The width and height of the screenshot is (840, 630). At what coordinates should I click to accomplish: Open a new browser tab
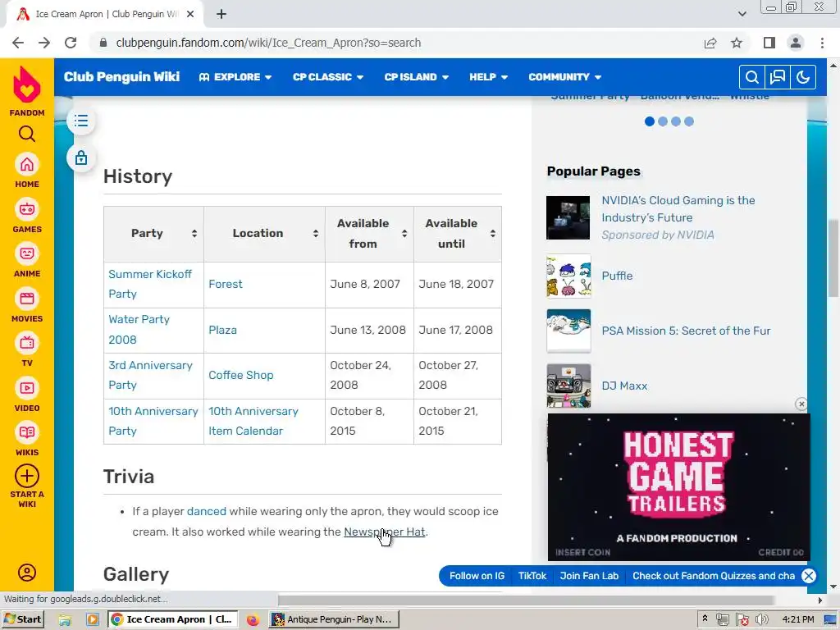point(221,14)
